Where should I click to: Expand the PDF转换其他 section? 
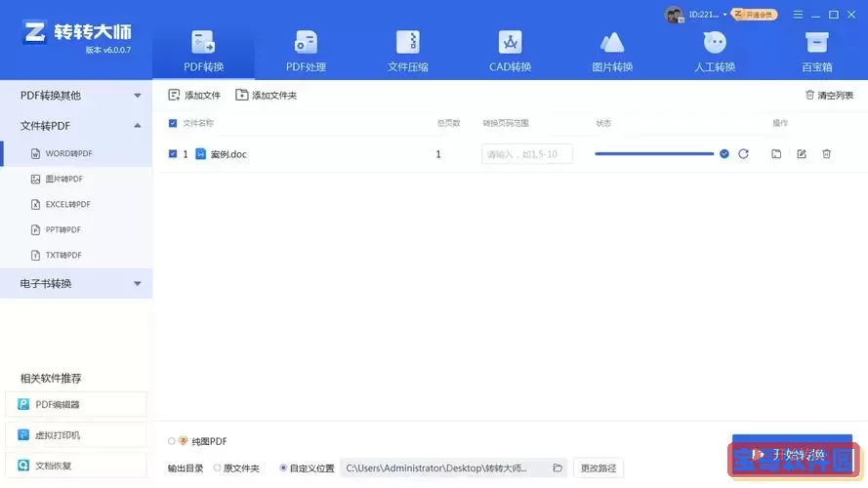[x=76, y=96]
